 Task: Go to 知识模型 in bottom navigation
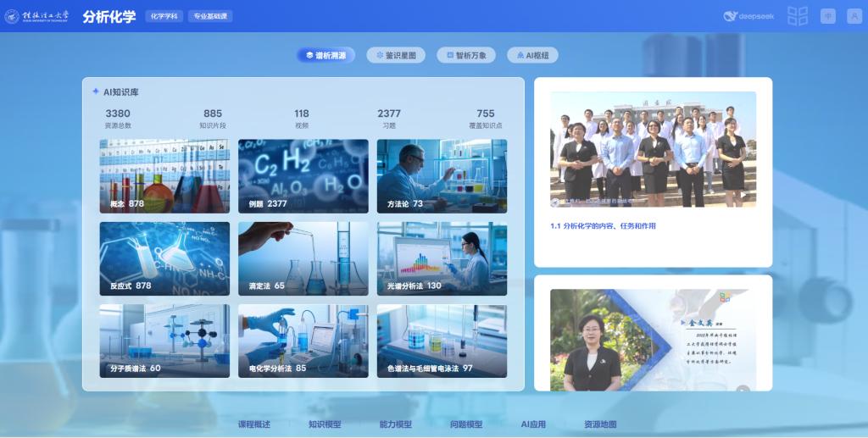(325, 424)
